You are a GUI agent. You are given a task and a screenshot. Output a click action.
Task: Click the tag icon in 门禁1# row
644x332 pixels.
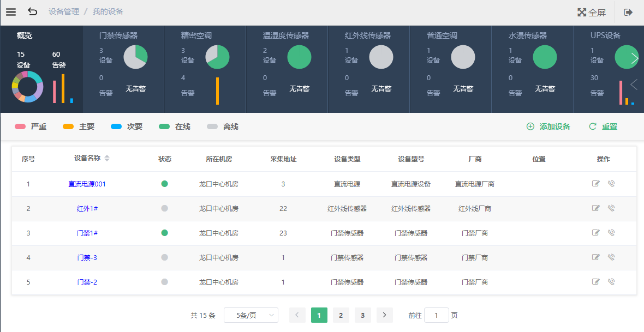coord(611,233)
